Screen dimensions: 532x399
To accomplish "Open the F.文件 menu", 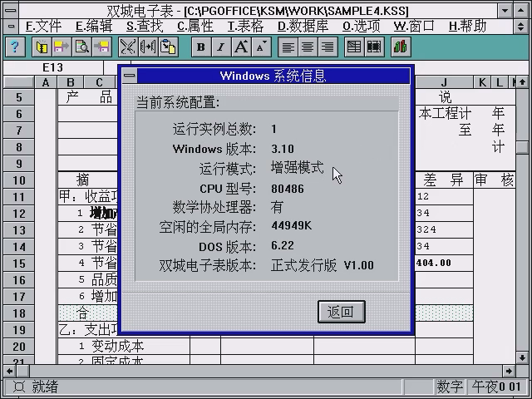I will tap(43, 26).
